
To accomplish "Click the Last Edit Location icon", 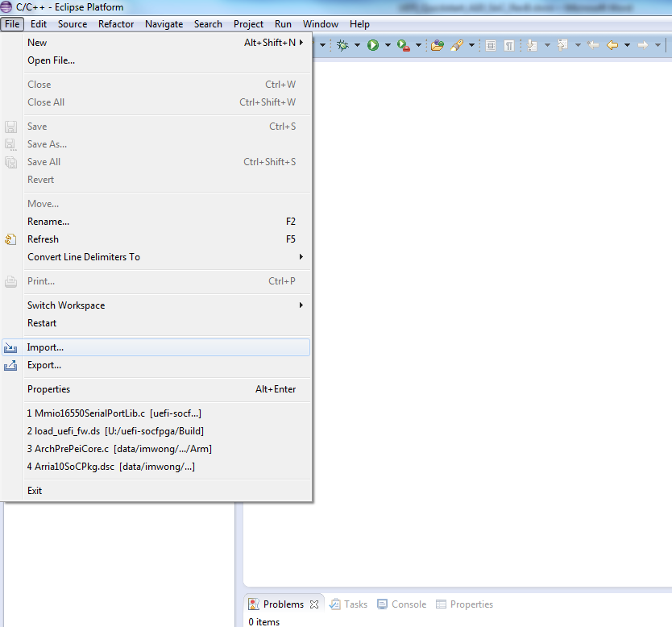I will pyautogui.click(x=593, y=45).
